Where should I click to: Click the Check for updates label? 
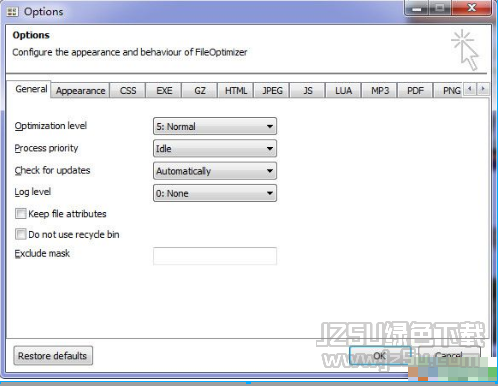(x=52, y=170)
